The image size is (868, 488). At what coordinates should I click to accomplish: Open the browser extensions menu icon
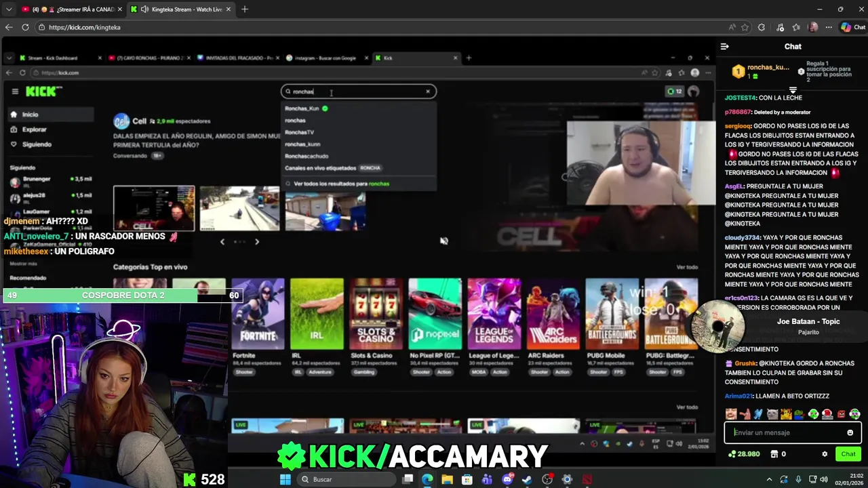[762, 27]
